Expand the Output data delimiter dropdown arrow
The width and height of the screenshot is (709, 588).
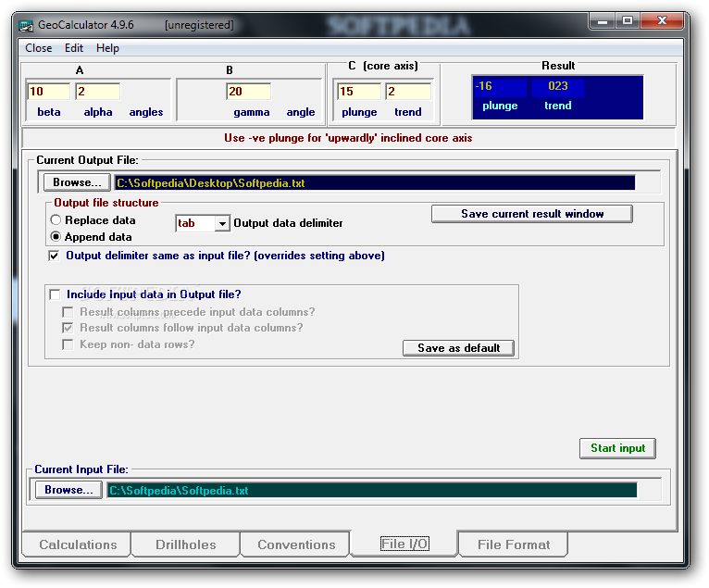[x=222, y=223]
